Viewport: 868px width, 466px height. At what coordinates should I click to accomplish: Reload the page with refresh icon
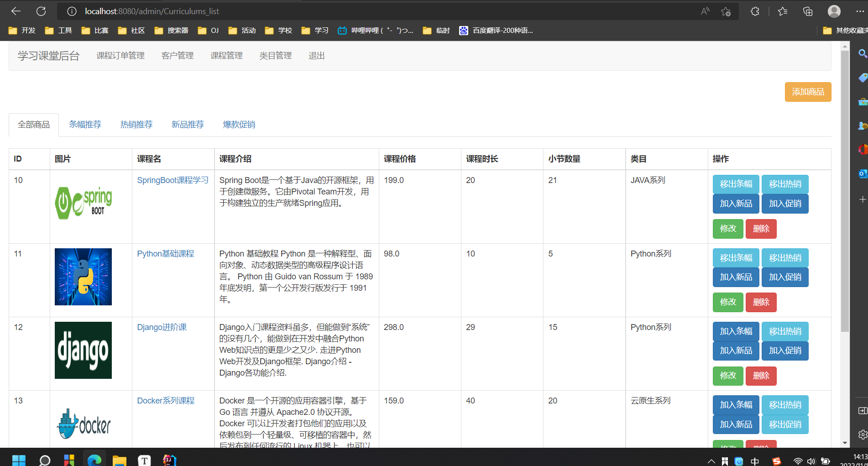pyautogui.click(x=41, y=11)
